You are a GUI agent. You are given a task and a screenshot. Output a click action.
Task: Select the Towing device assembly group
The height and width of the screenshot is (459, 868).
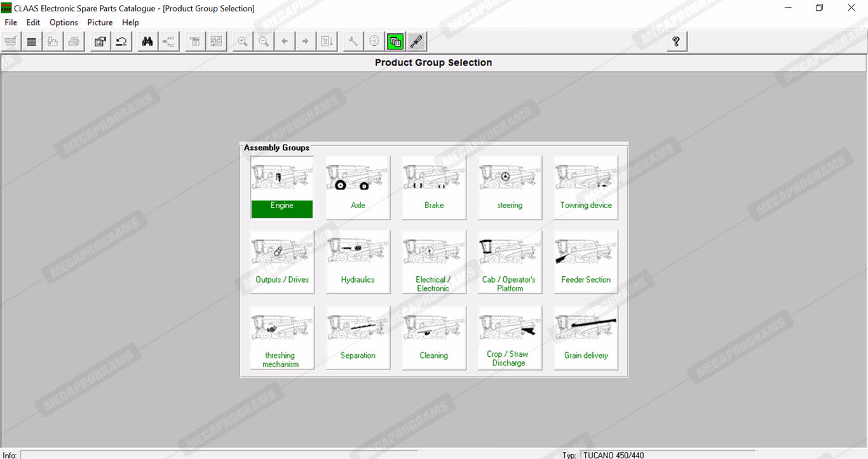pyautogui.click(x=586, y=187)
